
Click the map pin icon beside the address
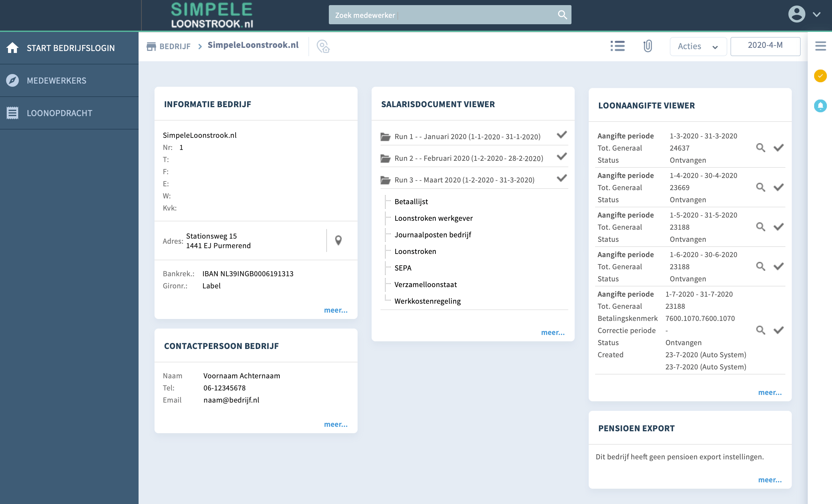338,240
